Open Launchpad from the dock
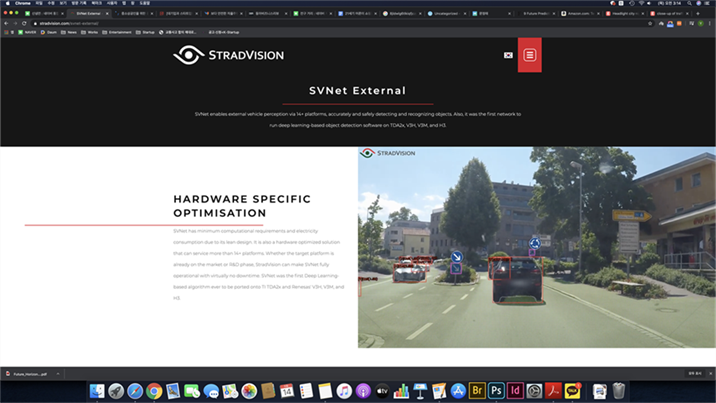This screenshot has width=716, height=403. pos(116,391)
